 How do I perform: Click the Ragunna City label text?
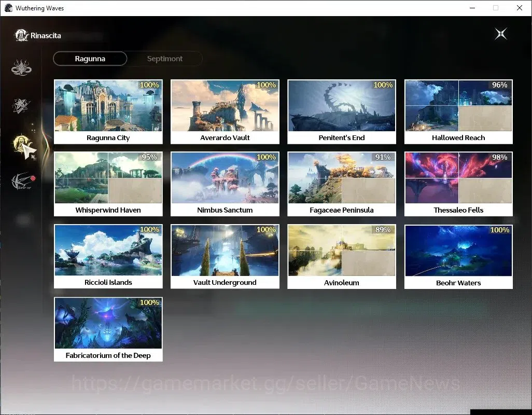click(108, 137)
